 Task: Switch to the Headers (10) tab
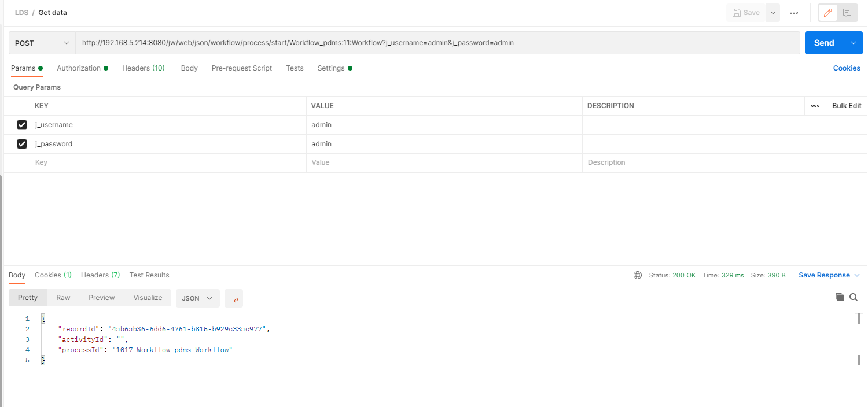[x=143, y=68]
